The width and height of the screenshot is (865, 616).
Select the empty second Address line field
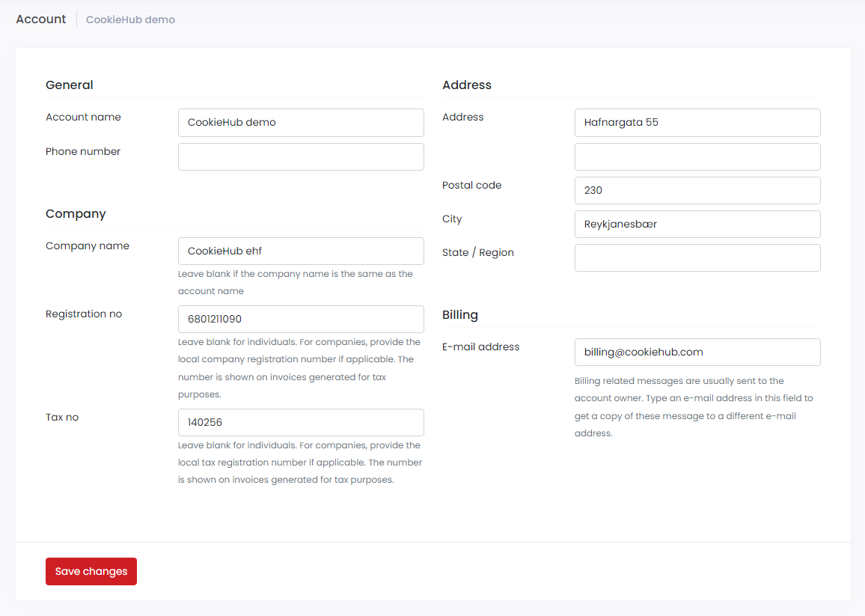point(697,156)
